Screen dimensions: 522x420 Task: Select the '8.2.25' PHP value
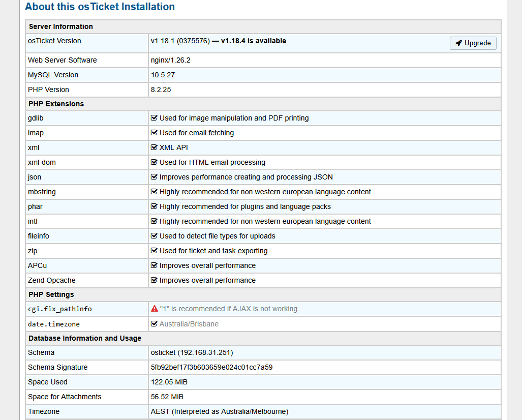[161, 89]
